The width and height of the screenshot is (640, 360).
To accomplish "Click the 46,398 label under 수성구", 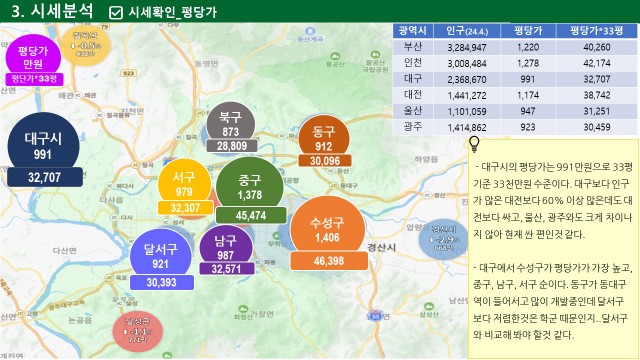I will (329, 261).
